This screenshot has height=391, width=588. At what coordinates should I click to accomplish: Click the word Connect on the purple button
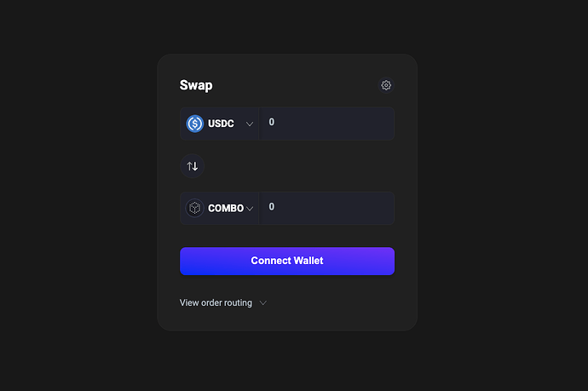coord(270,261)
